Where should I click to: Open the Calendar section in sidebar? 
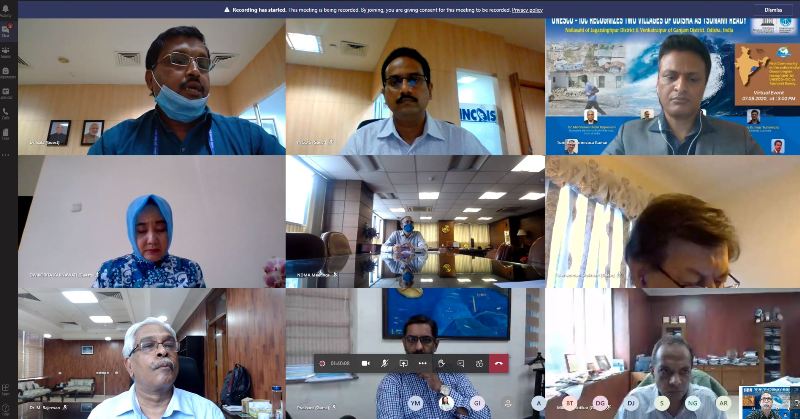(6, 93)
